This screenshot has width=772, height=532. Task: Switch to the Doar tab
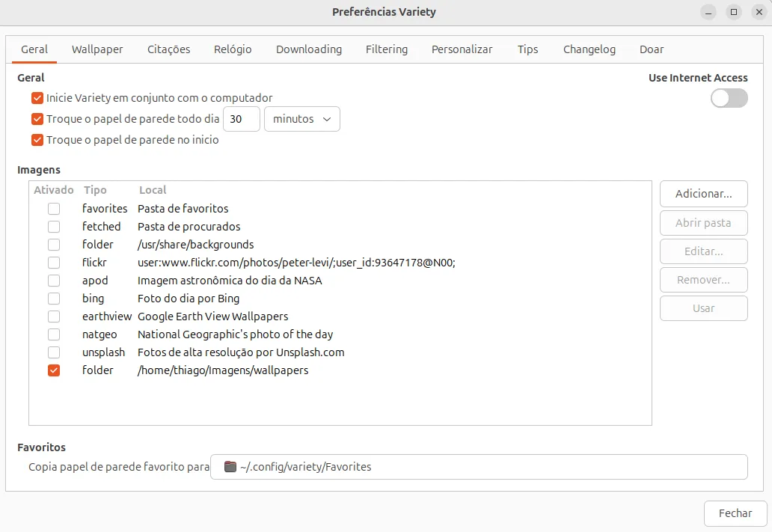[x=652, y=49]
